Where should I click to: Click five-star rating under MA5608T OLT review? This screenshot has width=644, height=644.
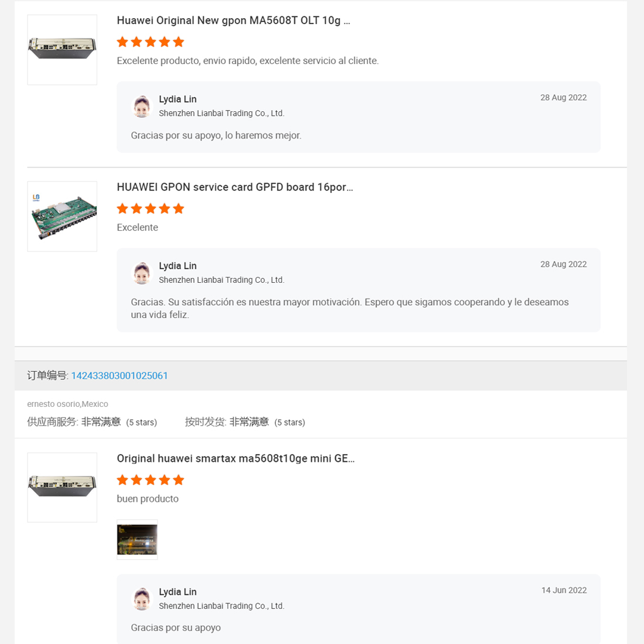tap(150, 42)
